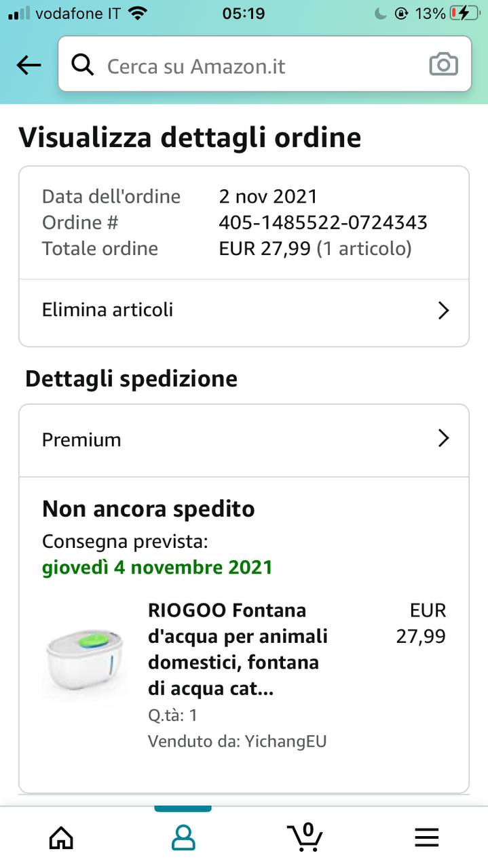Expand Premium shipping chevron

(x=443, y=439)
